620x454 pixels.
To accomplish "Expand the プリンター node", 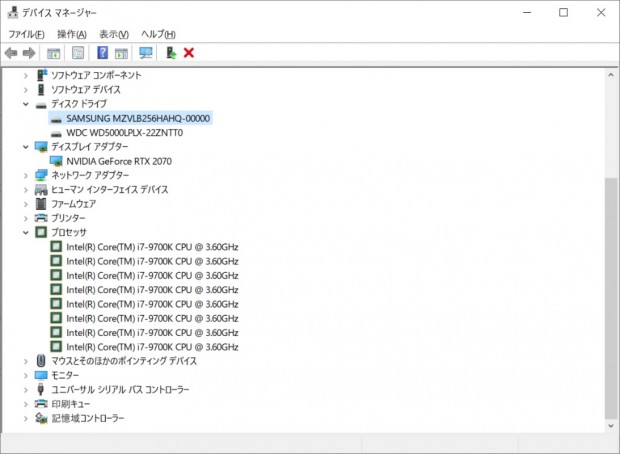I will point(26,218).
